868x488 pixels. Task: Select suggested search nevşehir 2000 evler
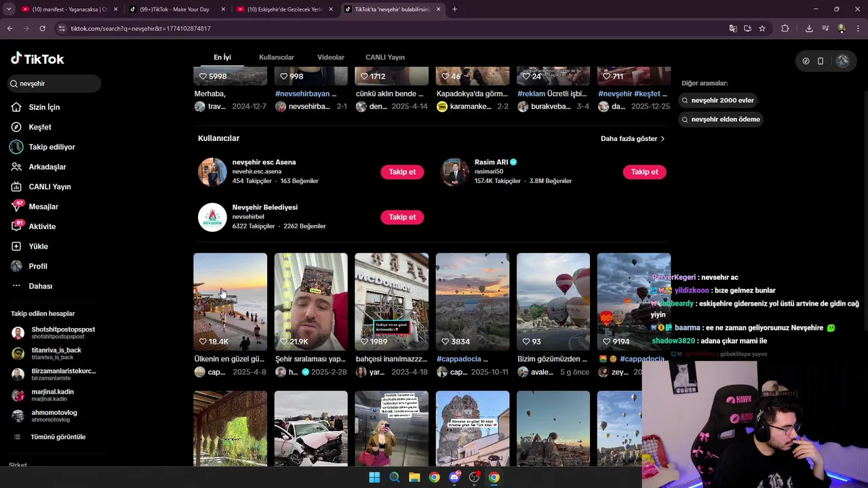[717, 100]
